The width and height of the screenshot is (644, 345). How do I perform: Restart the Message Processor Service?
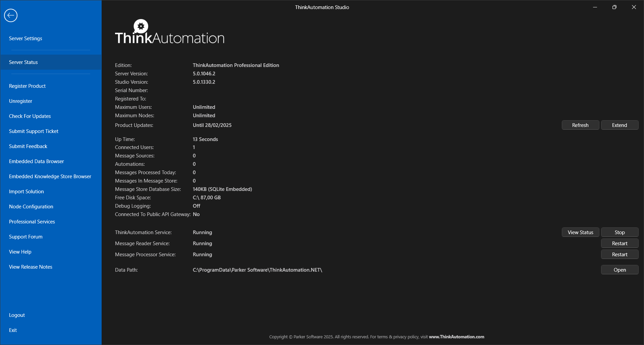click(620, 255)
